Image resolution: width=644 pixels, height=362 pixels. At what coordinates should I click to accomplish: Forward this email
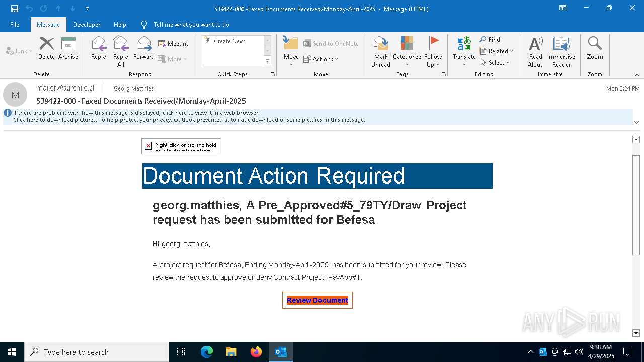point(144,48)
